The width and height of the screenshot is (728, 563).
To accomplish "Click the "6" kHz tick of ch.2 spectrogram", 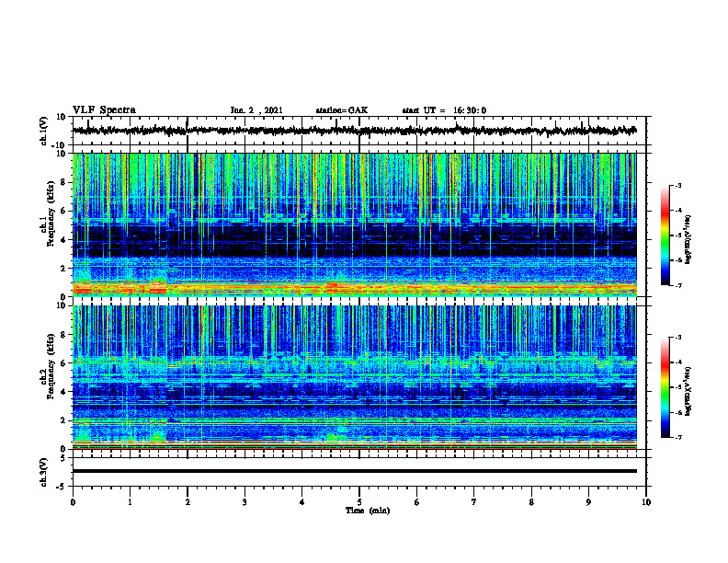I will [x=63, y=363].
